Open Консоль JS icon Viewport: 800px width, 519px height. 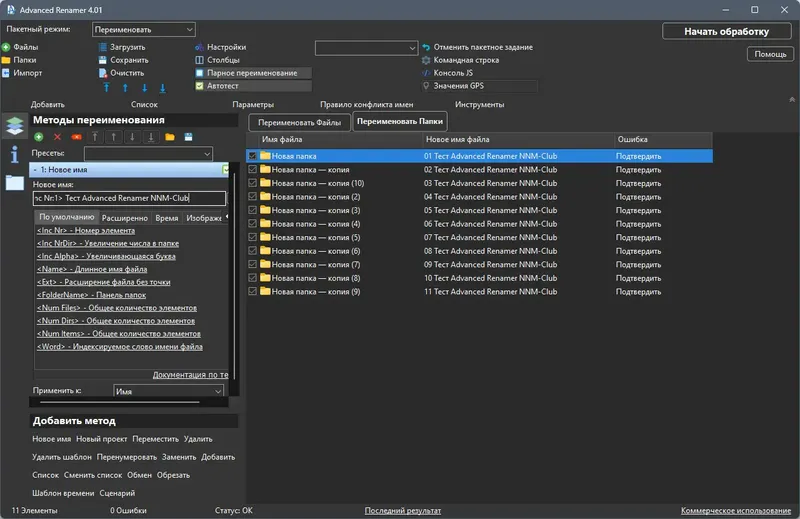(426, 73)
